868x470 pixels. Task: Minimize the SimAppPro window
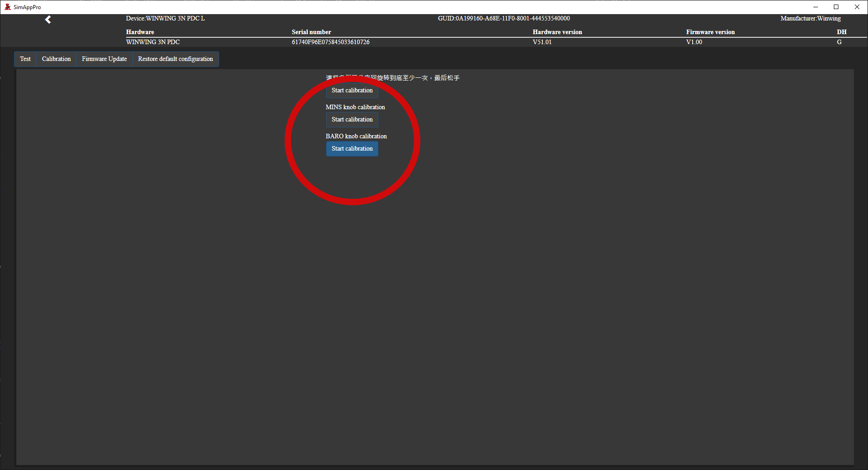[x=816, y=7]
